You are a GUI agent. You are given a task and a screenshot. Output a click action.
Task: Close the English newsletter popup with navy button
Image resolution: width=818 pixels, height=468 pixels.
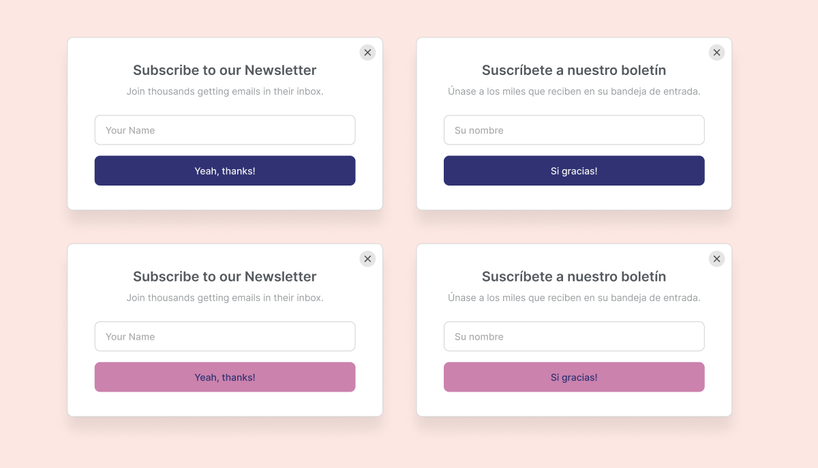click(x=367, y=53)
